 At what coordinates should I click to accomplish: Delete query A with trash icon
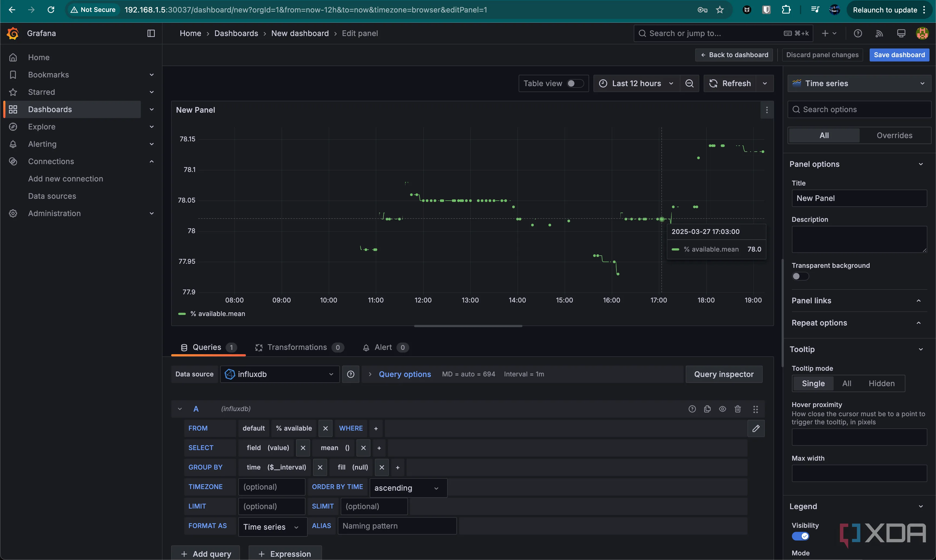tap(737, 409)
